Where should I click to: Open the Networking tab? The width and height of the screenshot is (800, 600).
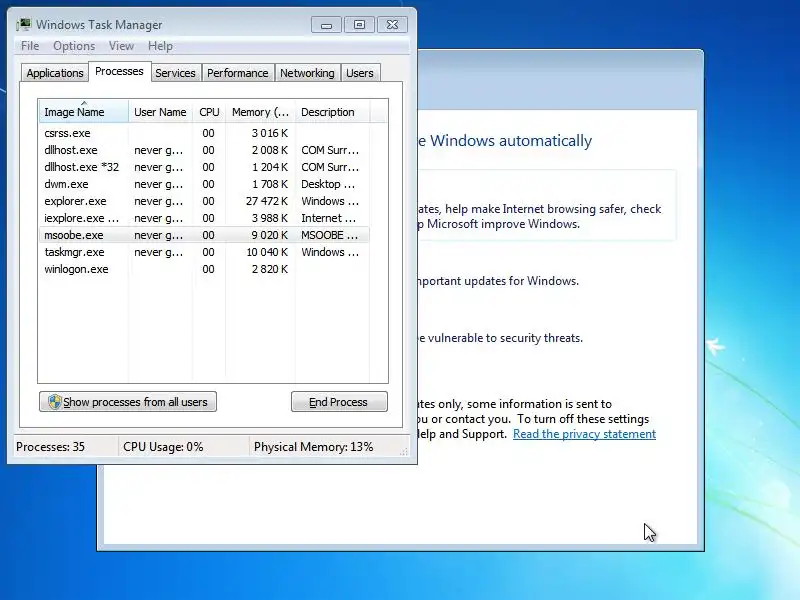coord(307,73)
